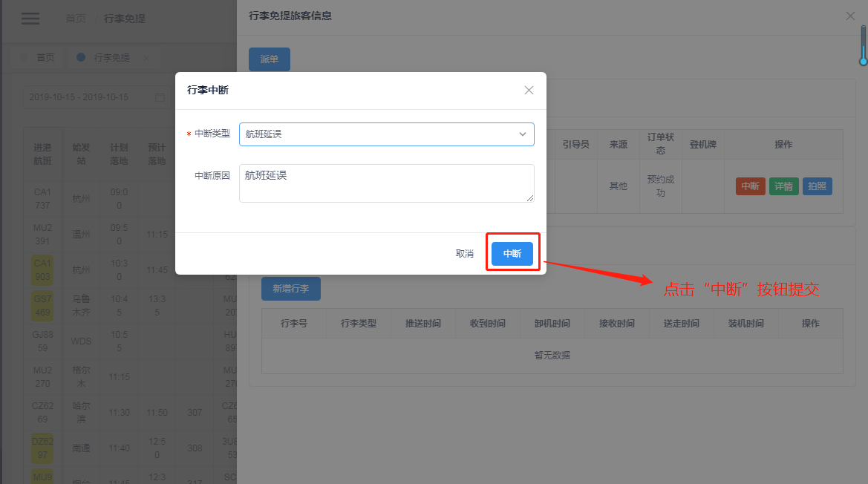Click the blue vertical scrollbar handle on the right
The height and width of the screenshot is (484, 868).
coord(863,45)
